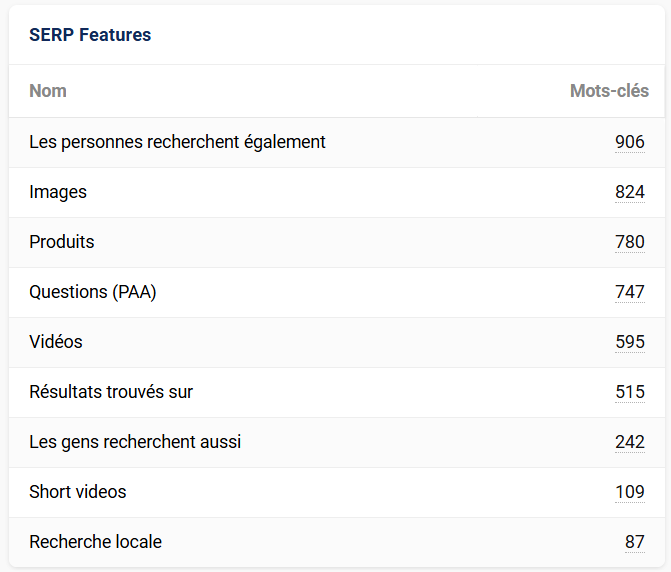Click the 906 keywords count link
This screenshot has width=671, height=572.
(x=630, y=142)
